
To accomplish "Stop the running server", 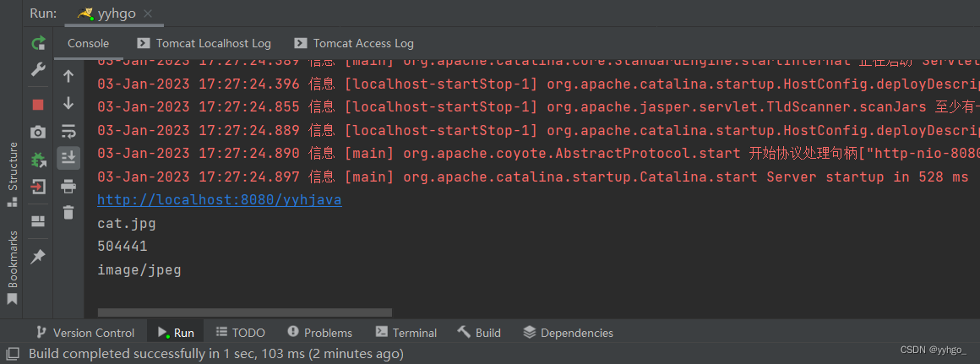I will (38, 105).
